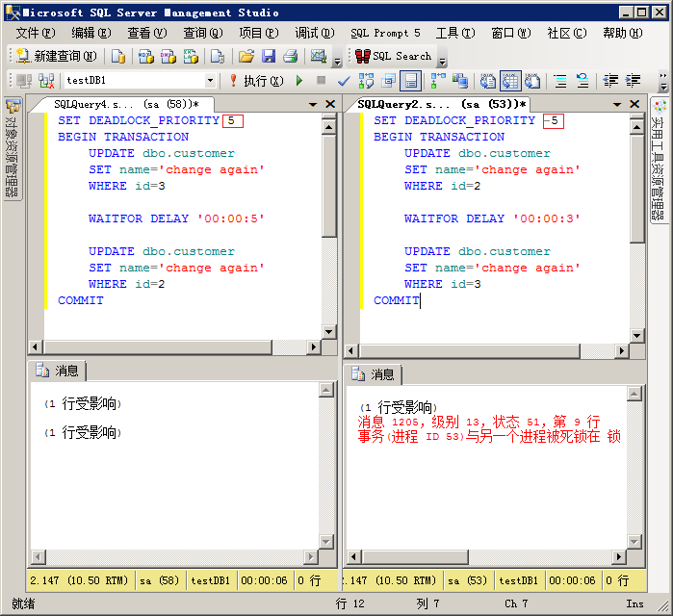
Task: Switch output to Results to Text
Action: click(x=488, y=81)
